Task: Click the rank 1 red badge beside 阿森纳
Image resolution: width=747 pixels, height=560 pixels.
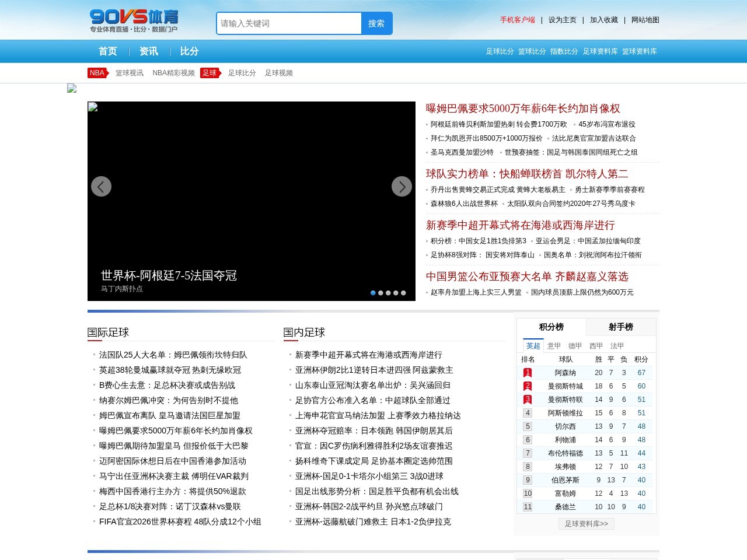Action: (527, 372)
